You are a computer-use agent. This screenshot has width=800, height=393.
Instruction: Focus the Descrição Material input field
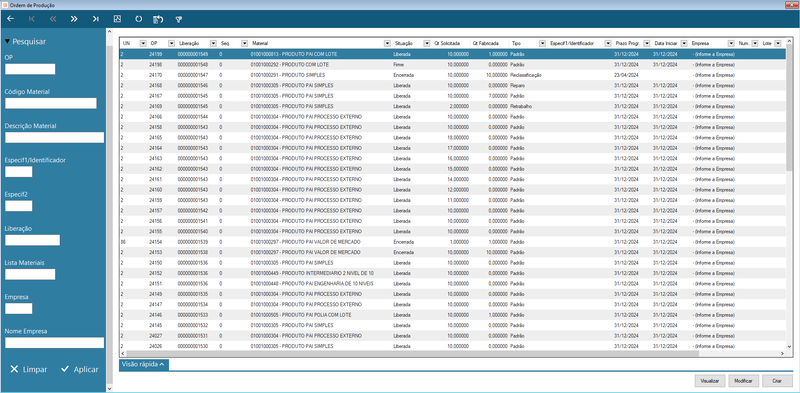(x=55, y=137)
